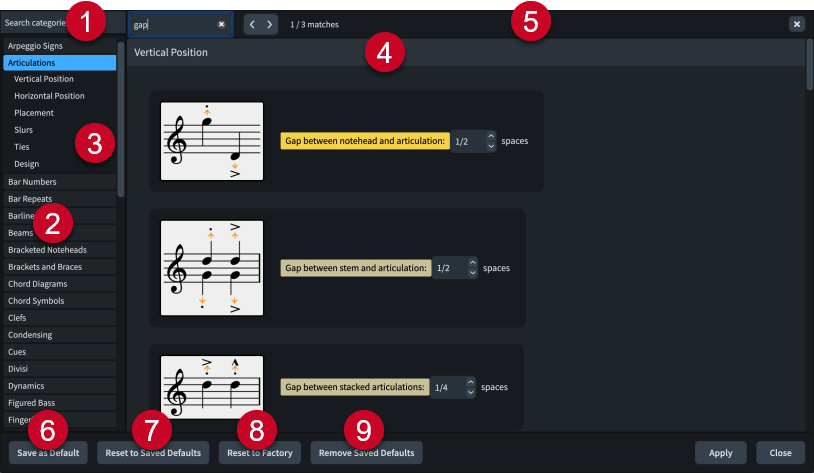
Task: Click the notehead articulation gap preview image
Action: click(212, 141)
